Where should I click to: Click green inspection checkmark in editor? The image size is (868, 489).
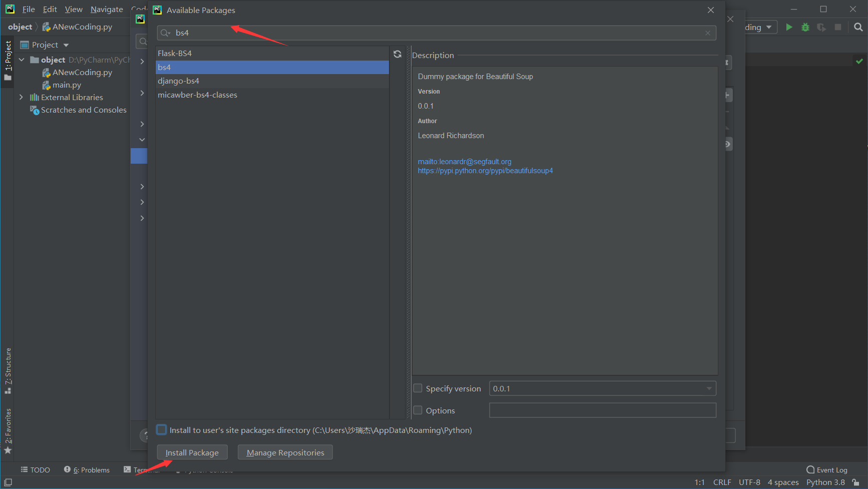(859, 61)
